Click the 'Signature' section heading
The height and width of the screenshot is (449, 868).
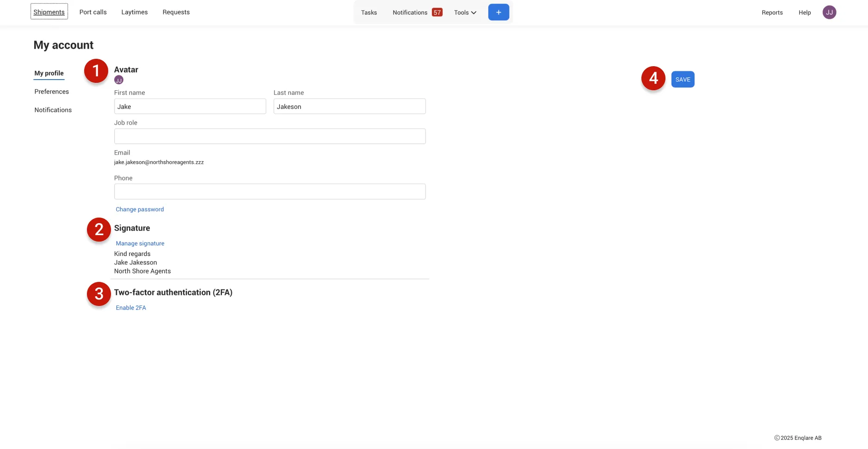tap(132, 228)
